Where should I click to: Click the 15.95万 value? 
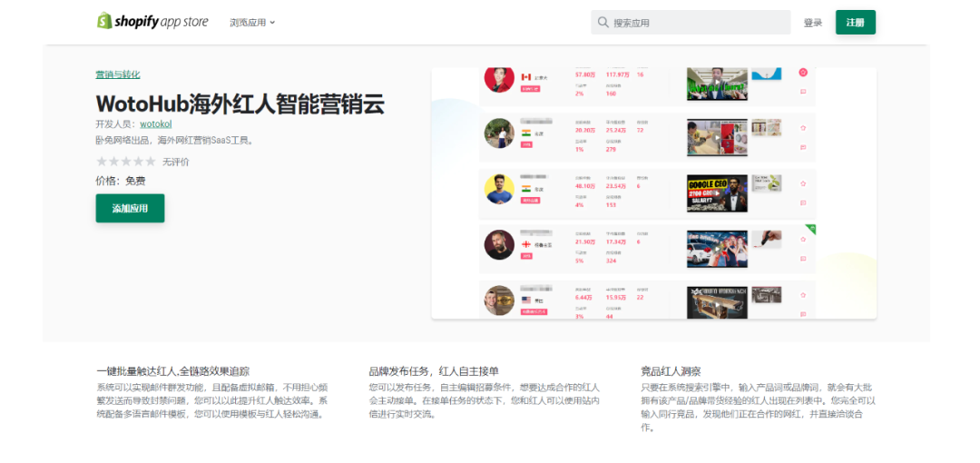[x=616, y=298]
